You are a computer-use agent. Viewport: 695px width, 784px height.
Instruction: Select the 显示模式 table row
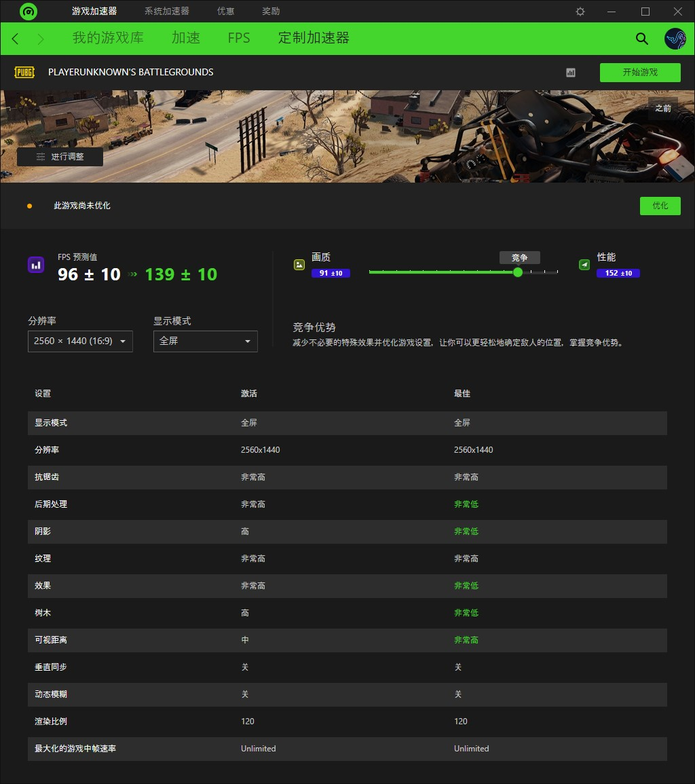pyautogui.click(x=347, y=423)
